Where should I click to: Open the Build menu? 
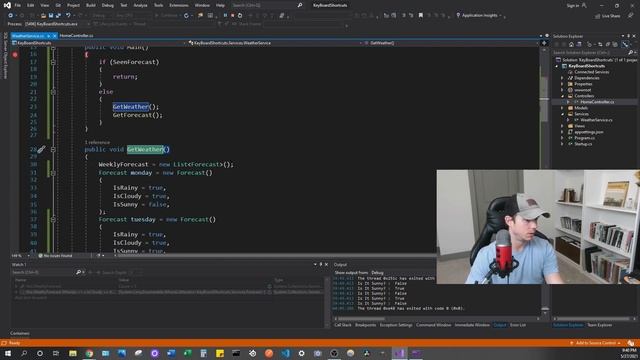pyautogui.click(x=91, y=5)
